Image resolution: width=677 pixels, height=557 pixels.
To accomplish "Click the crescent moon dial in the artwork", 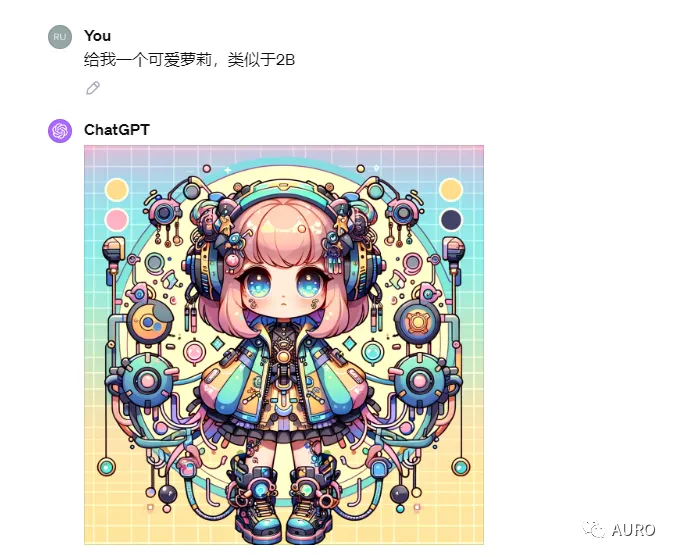I will [149, 322].
